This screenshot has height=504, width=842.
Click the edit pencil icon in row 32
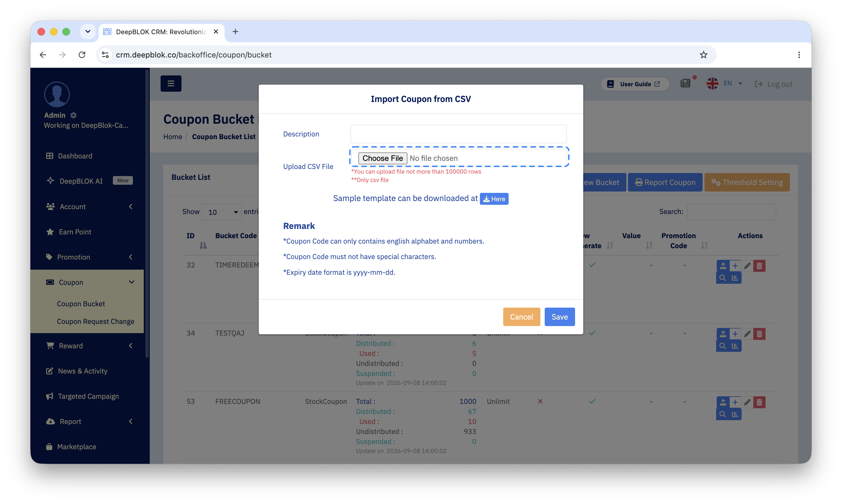coord(747,266)
